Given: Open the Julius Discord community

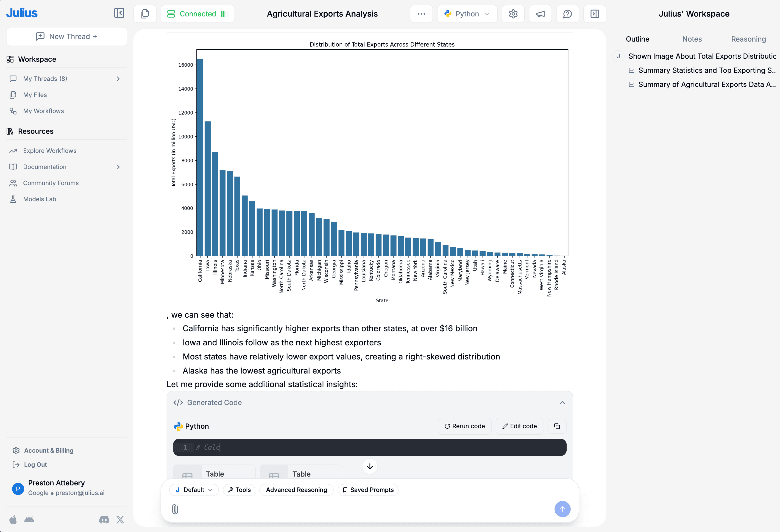Looking at the screenshot, I should pyautogui.click(x=104, y=520).
